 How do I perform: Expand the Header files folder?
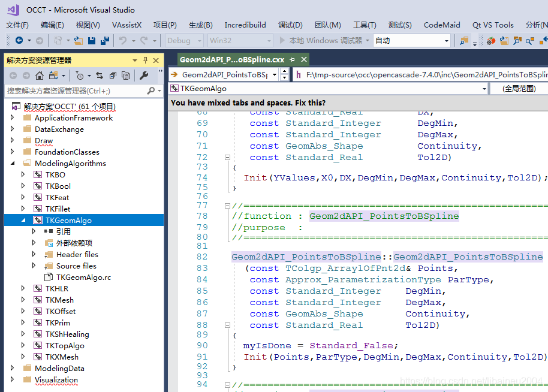point(34,254)
